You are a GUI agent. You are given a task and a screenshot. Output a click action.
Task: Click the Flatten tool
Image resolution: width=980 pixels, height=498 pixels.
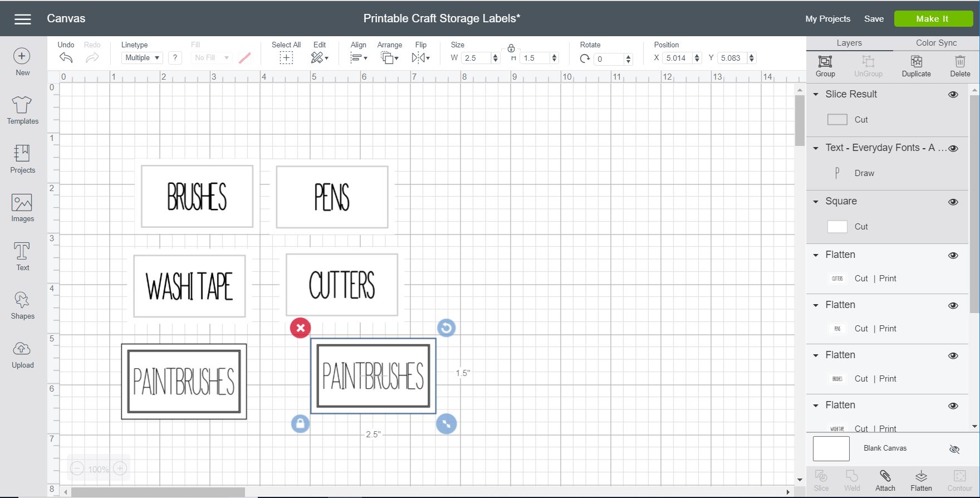coord(921,480)
